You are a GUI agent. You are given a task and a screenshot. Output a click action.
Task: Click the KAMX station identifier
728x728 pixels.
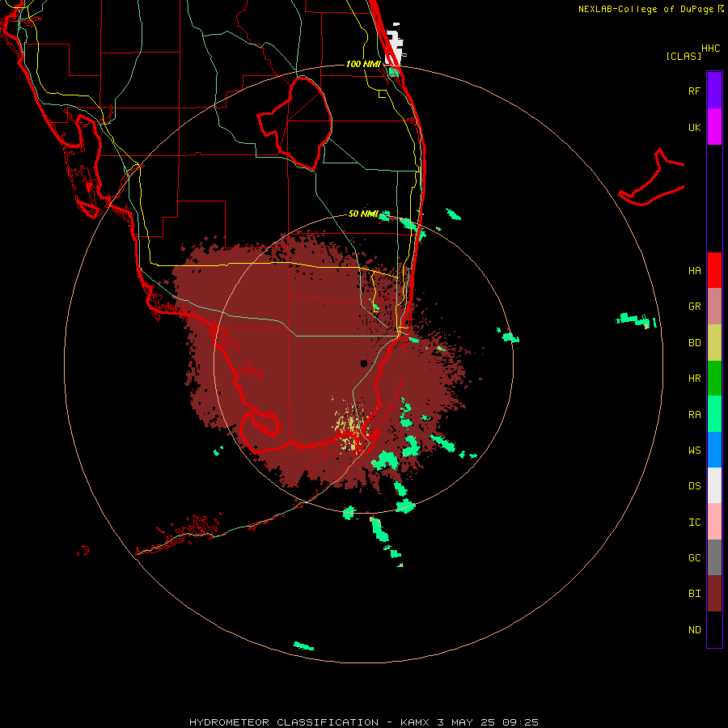[x=416, y=722]
